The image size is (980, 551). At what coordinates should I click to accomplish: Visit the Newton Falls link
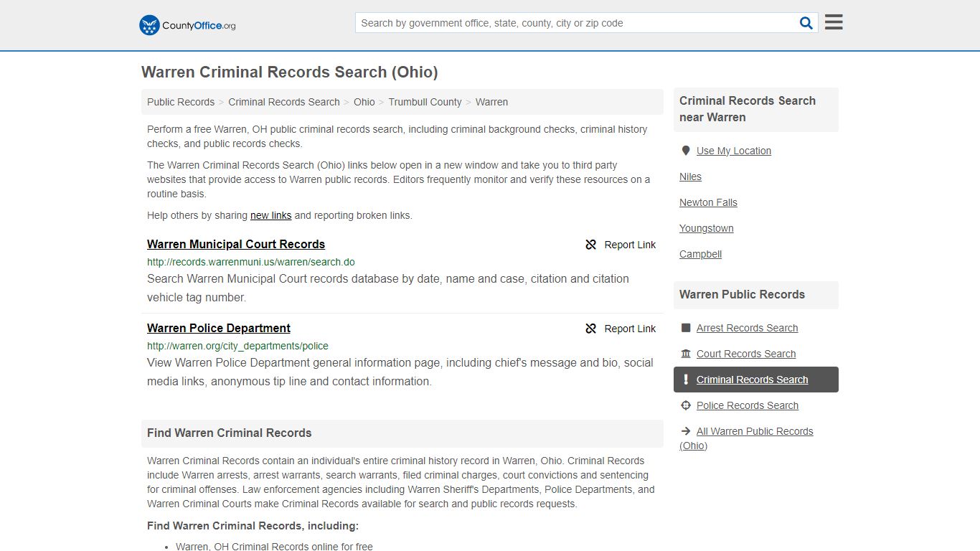pos(708,202)
